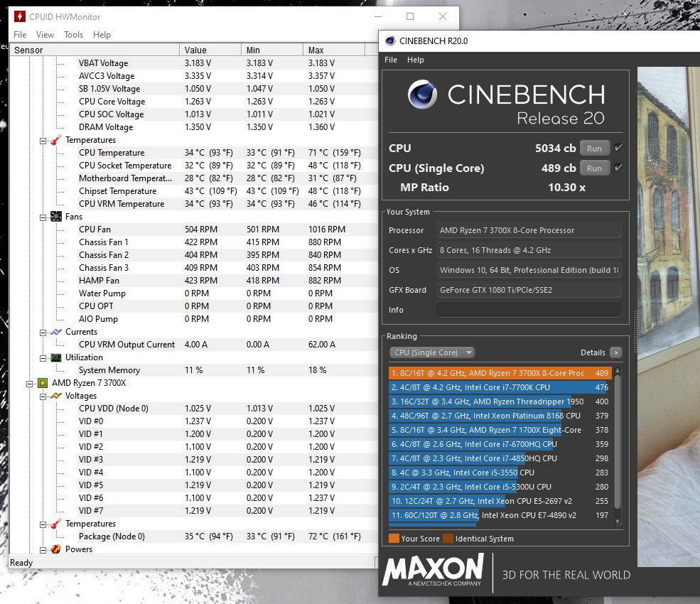Screen dimensions: 700x604
Task: Collapse the Temperatures group above Package (Node 0)
Action: pyautogui.click(x=43, y=525)
